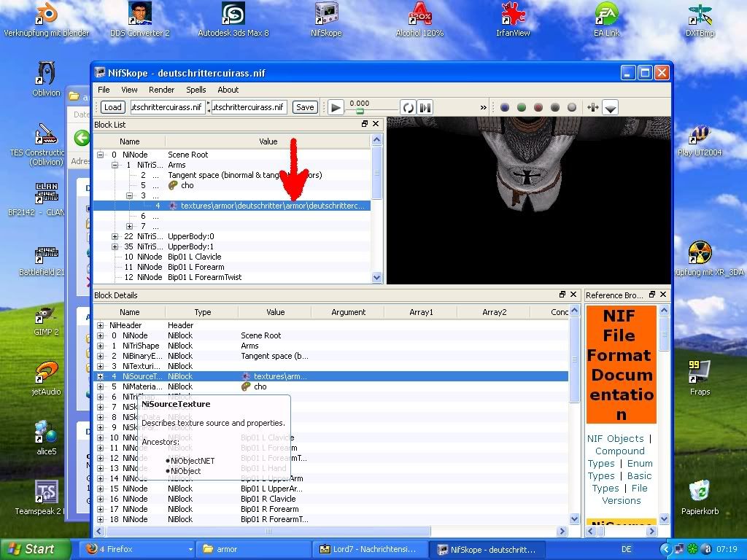Image resolution: width=747 pixels, height=560 pixels.
Task: Click the cho material palette icon
Action: [173, 185]
